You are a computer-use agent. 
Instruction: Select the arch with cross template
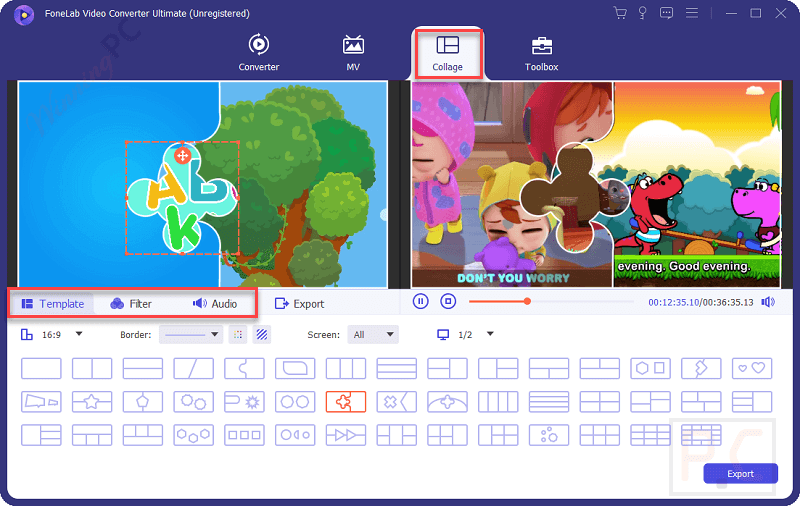447,402
